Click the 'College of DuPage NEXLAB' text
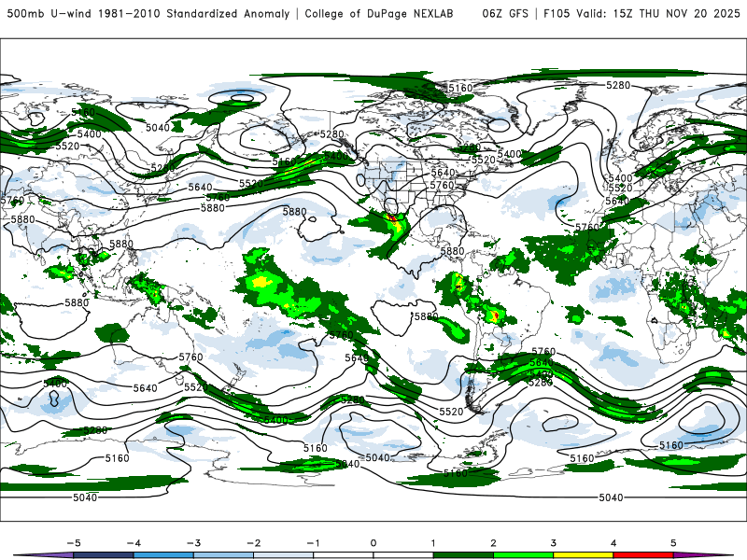Viewport: 747px width, 560px height. tap(379, 13)
